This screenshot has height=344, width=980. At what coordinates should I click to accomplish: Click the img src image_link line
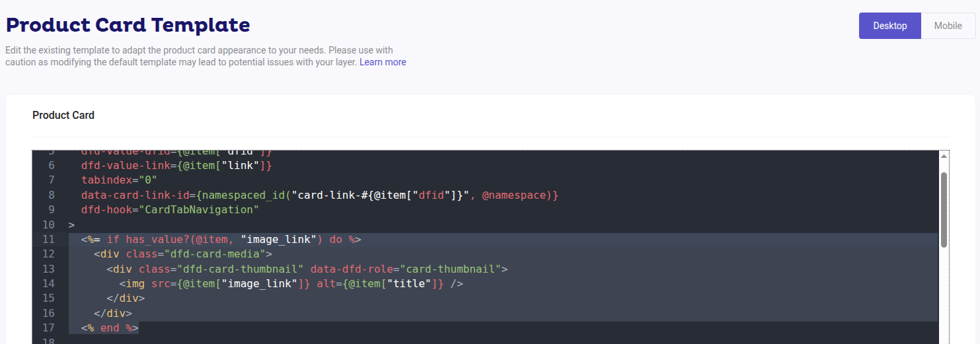pos(291,283)
